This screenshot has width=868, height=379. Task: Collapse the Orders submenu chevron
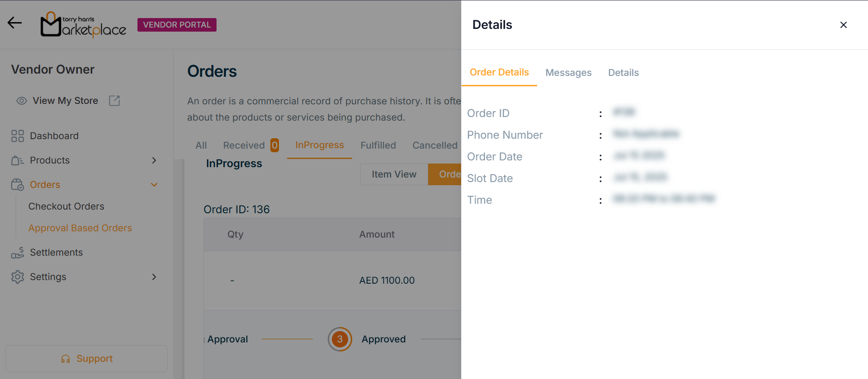point(154,185)
